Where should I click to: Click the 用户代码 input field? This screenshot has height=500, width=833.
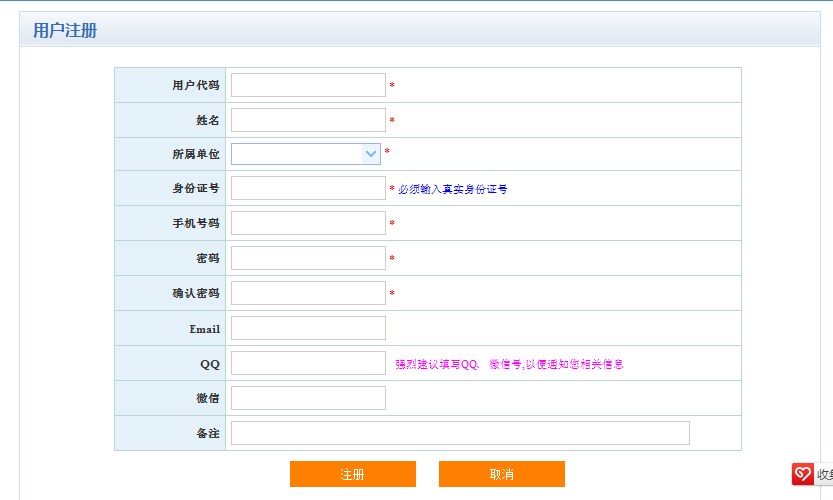308,85
